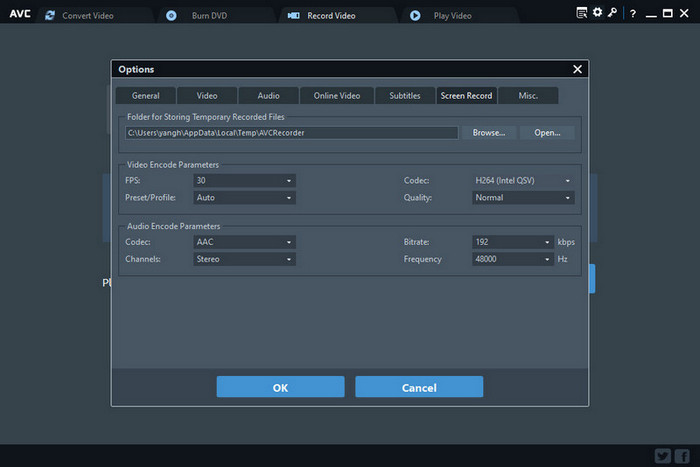
Task: Expand the Bitrate dropdown
Action: (x=513, y=242)
